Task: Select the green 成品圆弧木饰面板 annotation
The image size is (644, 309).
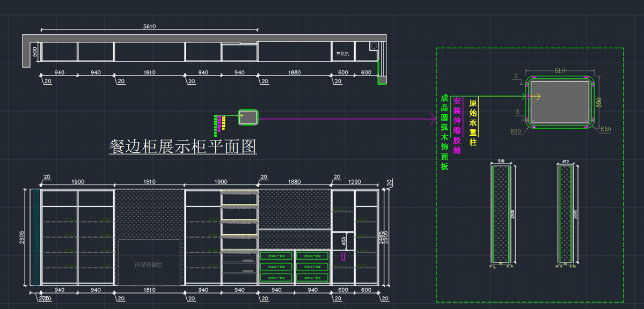Action: (x=444, y=133)
